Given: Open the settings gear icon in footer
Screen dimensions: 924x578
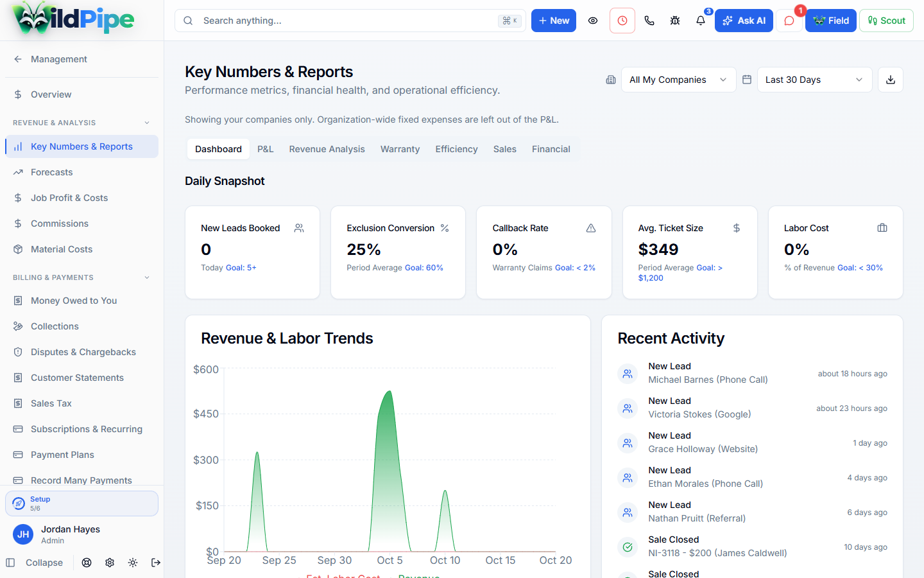Looking at the screenshot, I should point(110,563).
